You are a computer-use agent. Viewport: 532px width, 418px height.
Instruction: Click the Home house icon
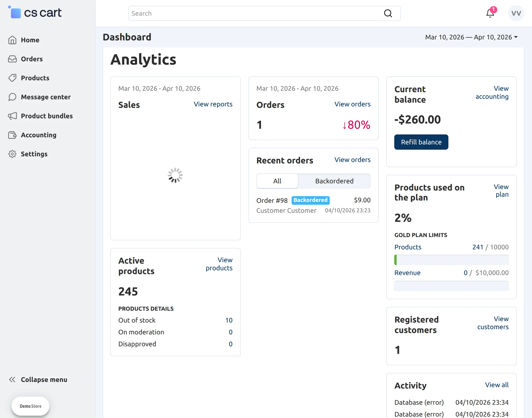coord(12,40)
